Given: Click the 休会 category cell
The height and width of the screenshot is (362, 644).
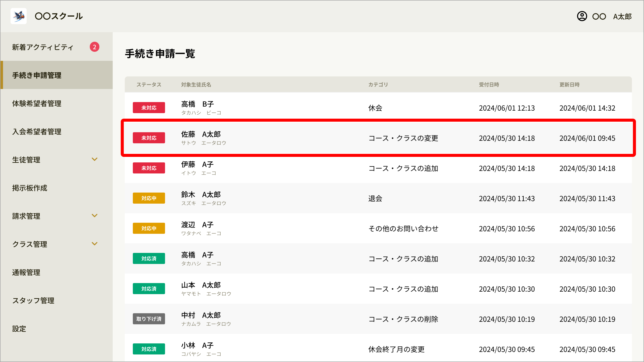Looking at the screenshot, I should (375, 108).
